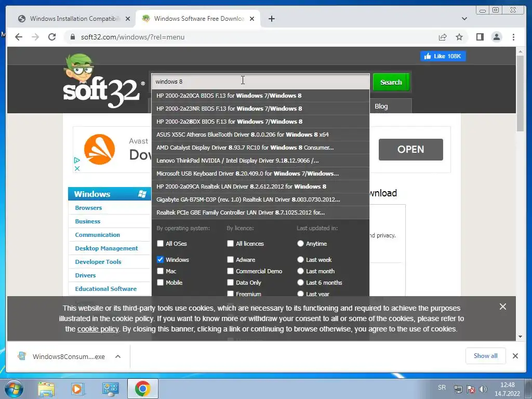This screenshot has height=399, width=532.
Task: Check the Adware licence box
Action: (x=230, y=260)
